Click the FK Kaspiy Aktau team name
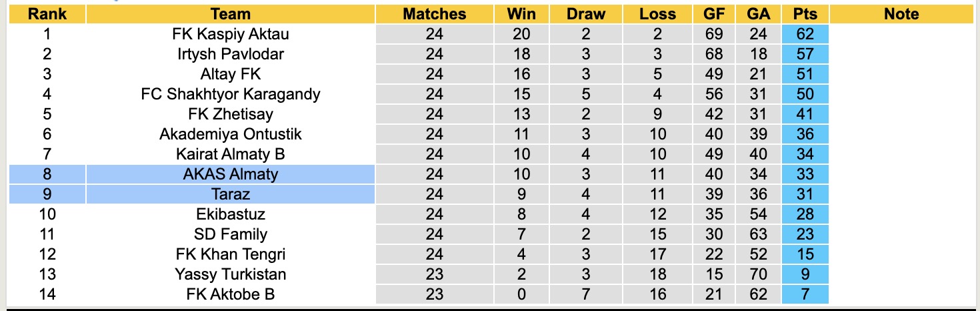The image size is (980, 311). 230,34
